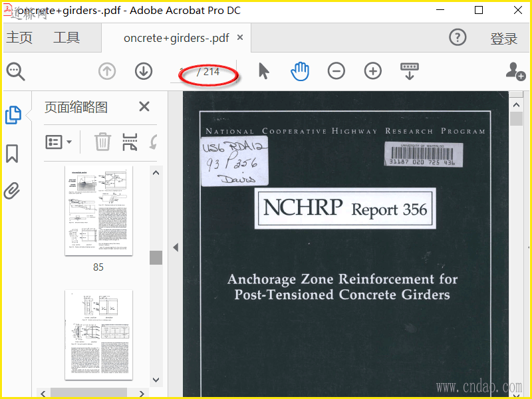Image resolution: width=532 pixels, height=399 pixels.
Task: Toggle the page thumbnails panel icon
Action: click(x=13, y=115)
